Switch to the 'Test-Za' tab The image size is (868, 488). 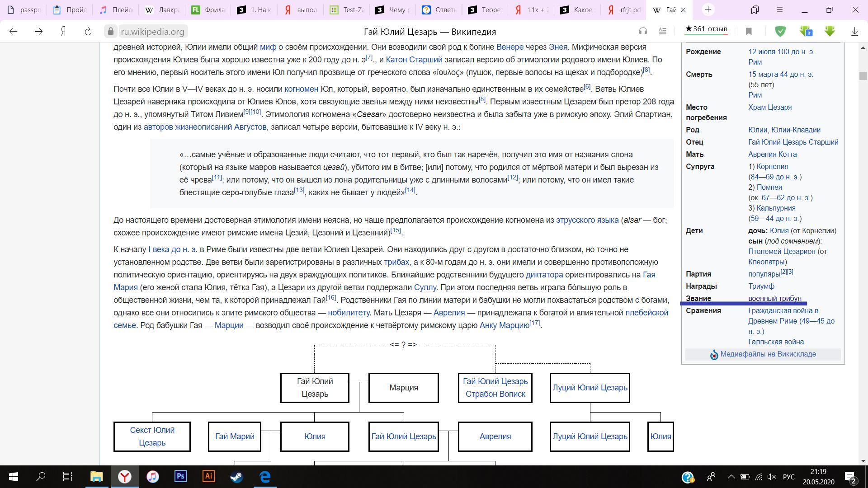(347, 9)
